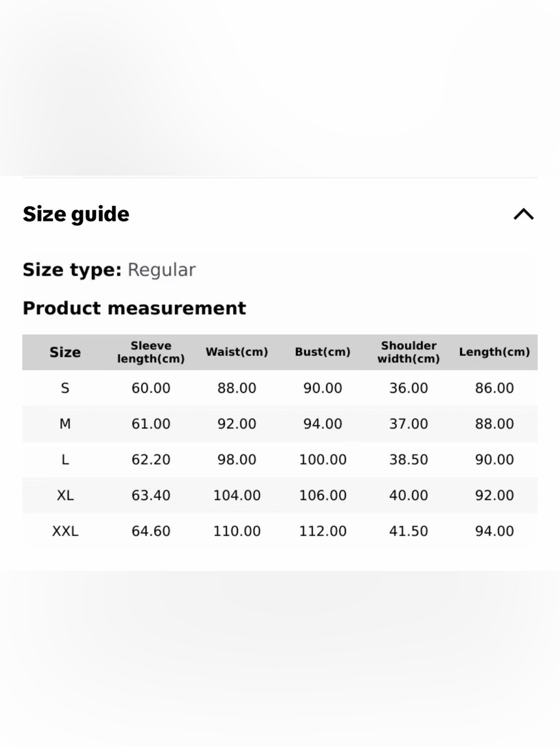
Task: Click the Sleeve length(cm) column header
Action: [151, 352]
